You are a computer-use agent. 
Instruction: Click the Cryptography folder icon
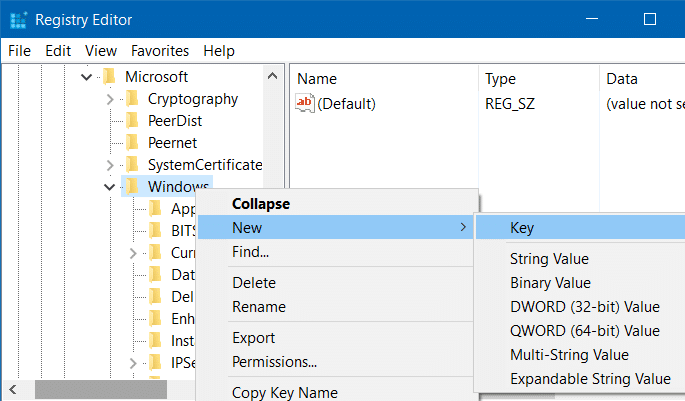pyautogui.click(x=132, y=99)
